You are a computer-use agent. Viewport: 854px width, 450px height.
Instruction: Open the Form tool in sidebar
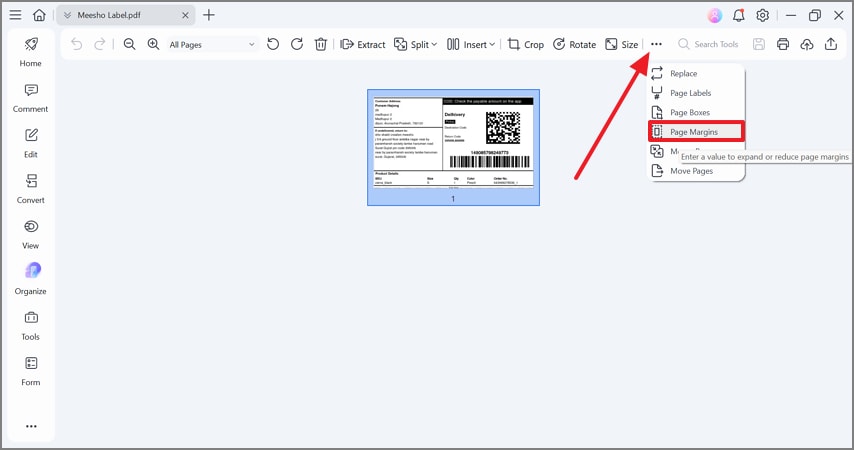30,372
